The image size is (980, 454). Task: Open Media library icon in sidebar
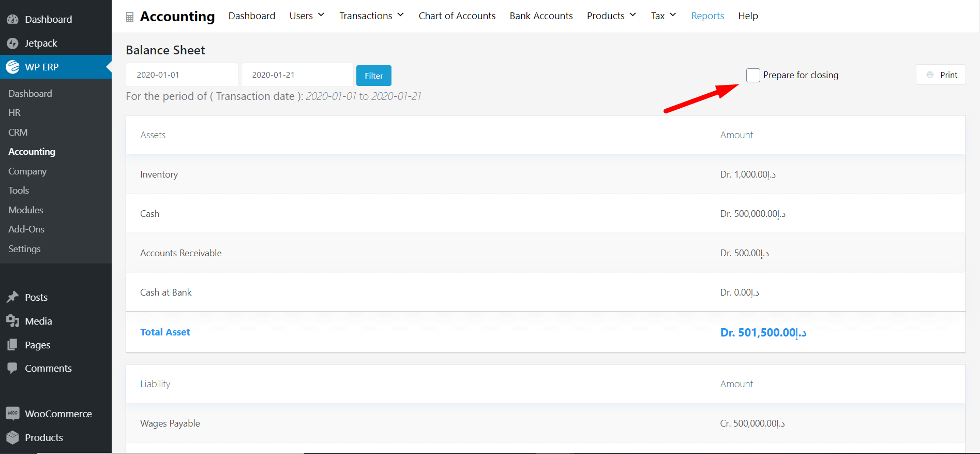13,321
